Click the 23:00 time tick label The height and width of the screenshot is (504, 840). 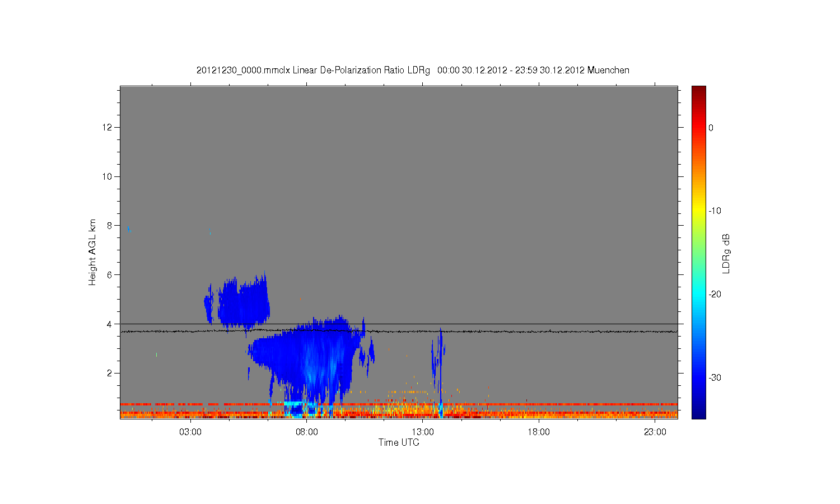coord(655,432)
